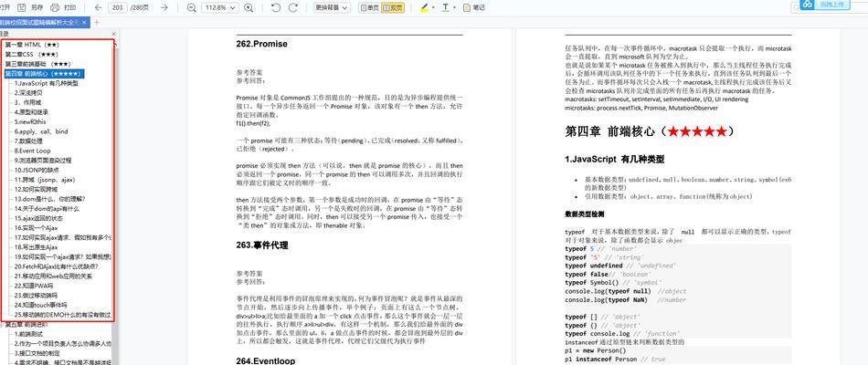
Task: Go to the next page with right arrow
Action: coord(164,7)
